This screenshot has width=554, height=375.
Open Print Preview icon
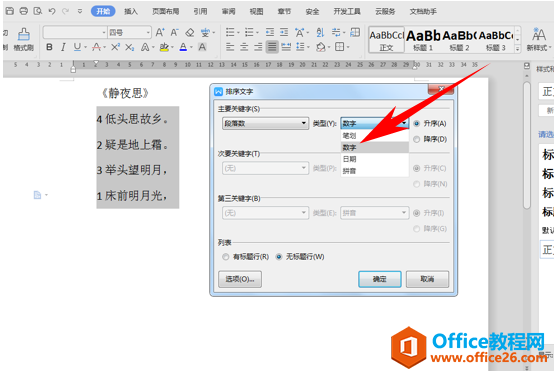37,11
